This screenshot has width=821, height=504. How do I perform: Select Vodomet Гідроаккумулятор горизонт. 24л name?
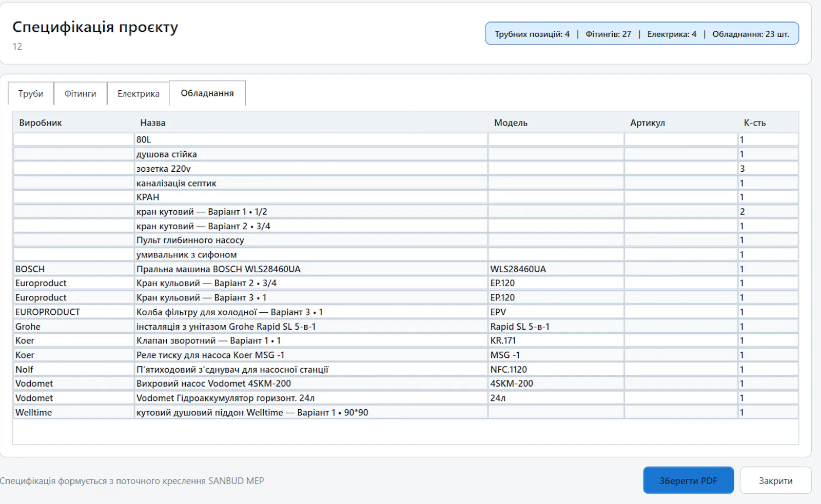(311, 397)
